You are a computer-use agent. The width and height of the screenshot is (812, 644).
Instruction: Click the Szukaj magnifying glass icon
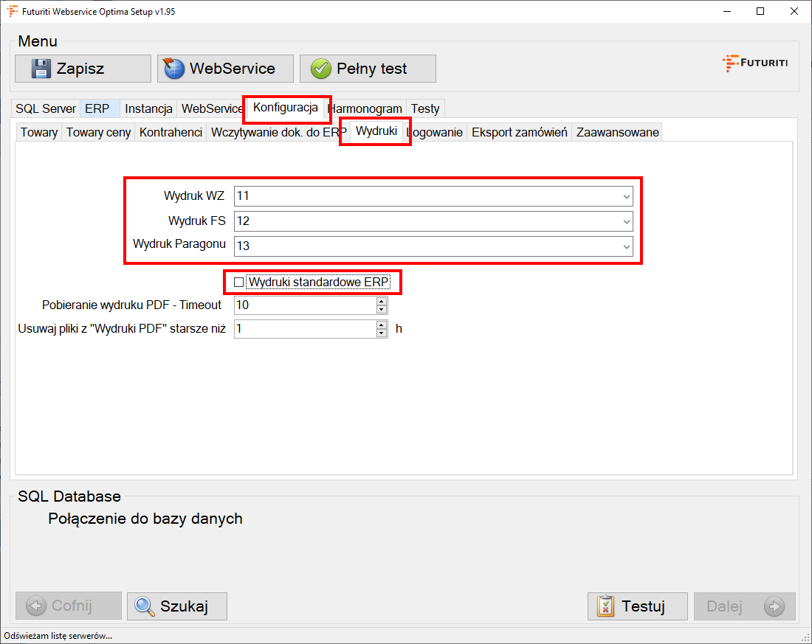click(145, 606)
